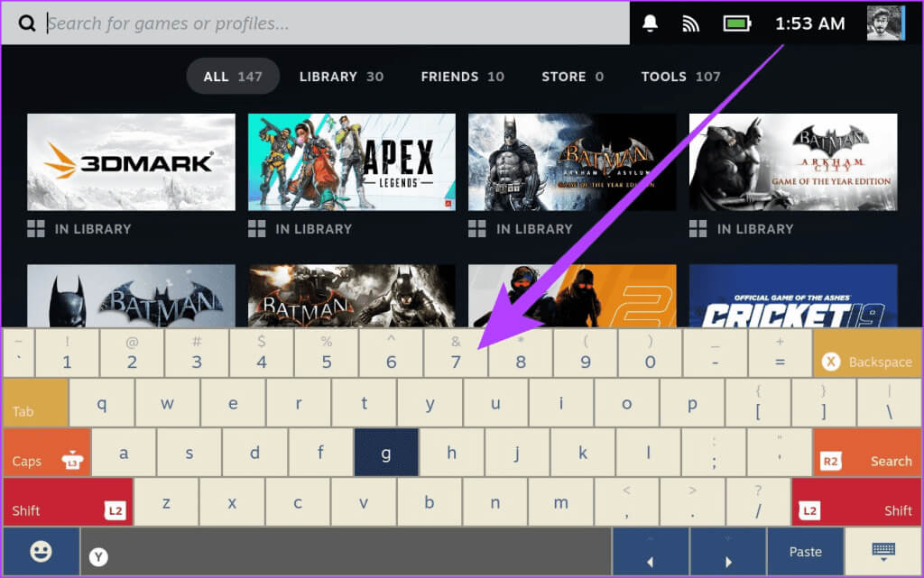Image resolution: width=924 pixels, height=578 pixels.
Task: Tap the 7 number key
Action: point(456,353)
